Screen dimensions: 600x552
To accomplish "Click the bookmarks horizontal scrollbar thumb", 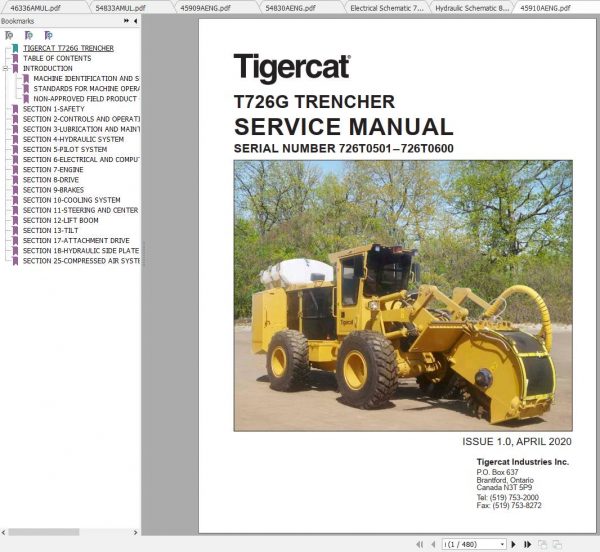I will [x=44, y=532].
